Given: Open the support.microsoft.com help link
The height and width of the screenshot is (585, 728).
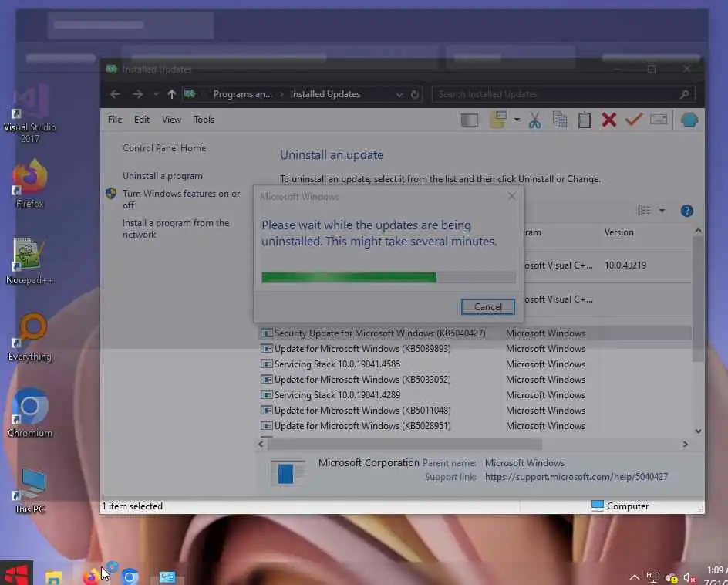Looking at the screenshot, I should [576, 477].
